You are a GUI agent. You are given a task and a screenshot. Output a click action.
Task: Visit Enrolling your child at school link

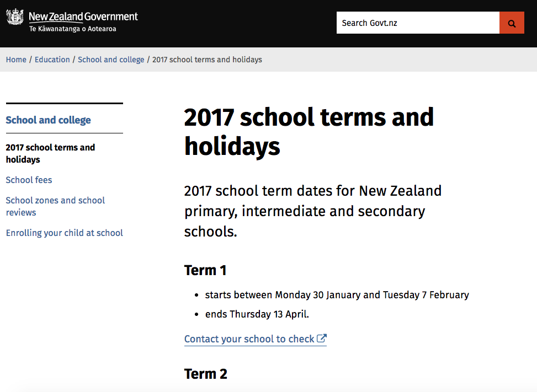click(x=64, y=233)
